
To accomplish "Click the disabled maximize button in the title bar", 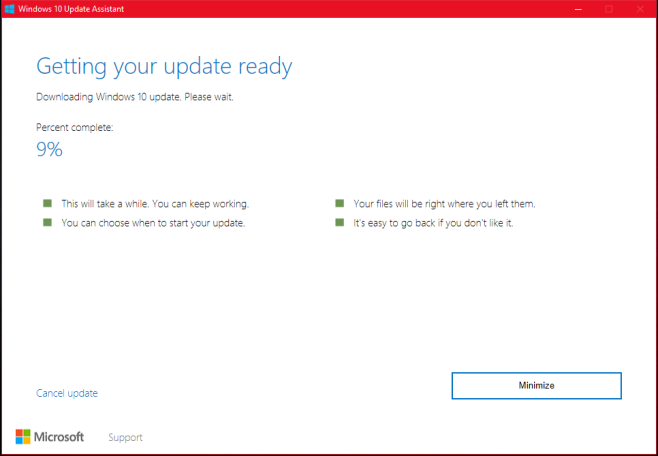I will 609,9.
